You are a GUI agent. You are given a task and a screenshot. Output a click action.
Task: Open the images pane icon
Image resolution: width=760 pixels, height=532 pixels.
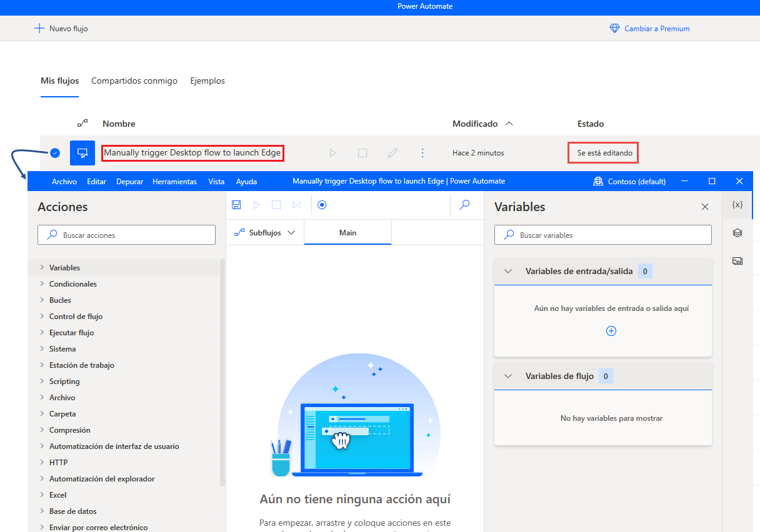[x=737, y=261]
